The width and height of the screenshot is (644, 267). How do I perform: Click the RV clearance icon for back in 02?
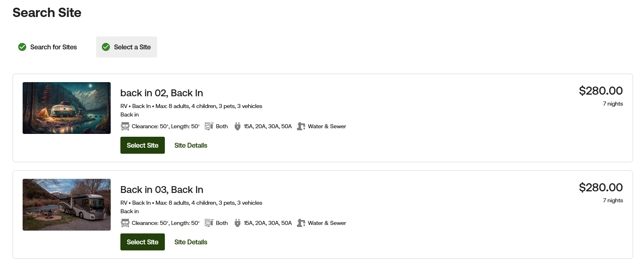pos(125,126)
